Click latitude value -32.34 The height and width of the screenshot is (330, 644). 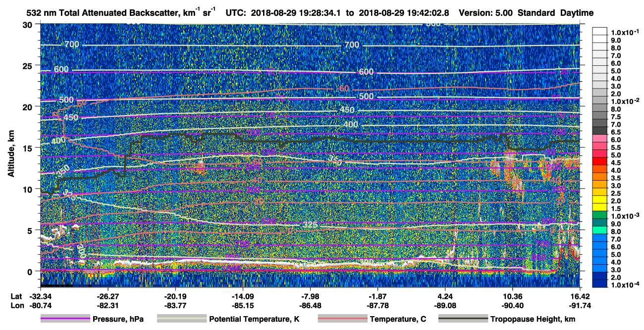click(x=41, y=296)
